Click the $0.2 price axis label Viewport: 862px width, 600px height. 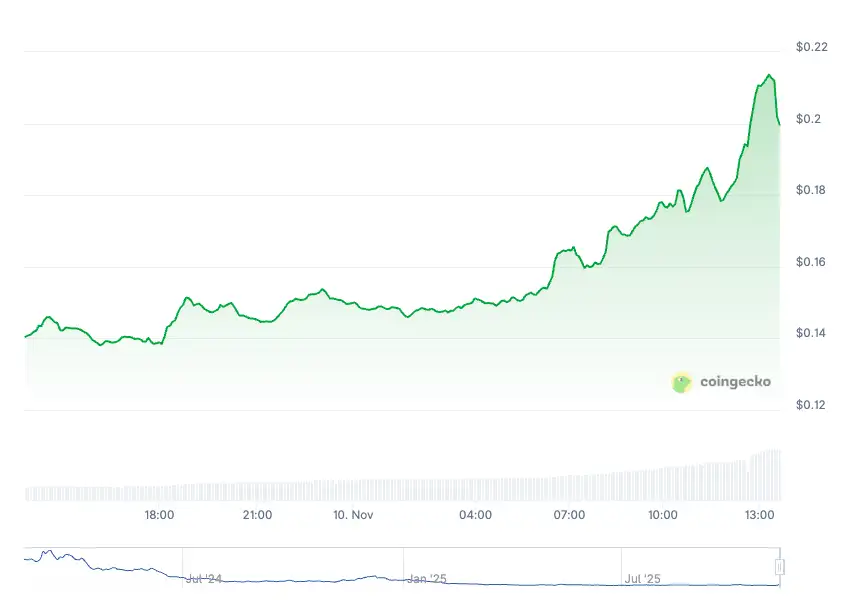(808, 119)
